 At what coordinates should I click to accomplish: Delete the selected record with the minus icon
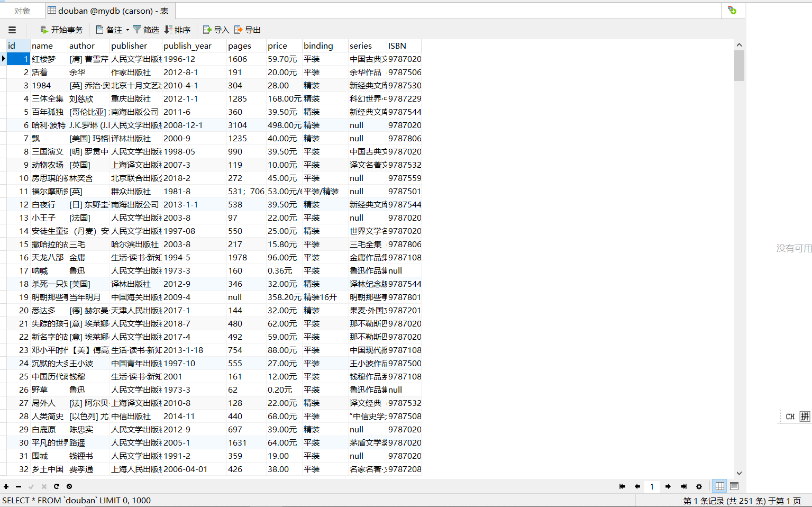[18, 486]
